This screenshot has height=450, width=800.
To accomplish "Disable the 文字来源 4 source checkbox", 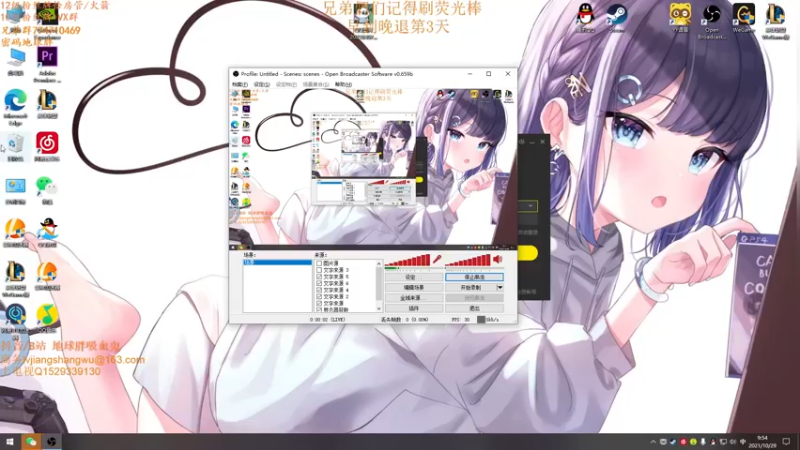I will click(x=319, y=290).
